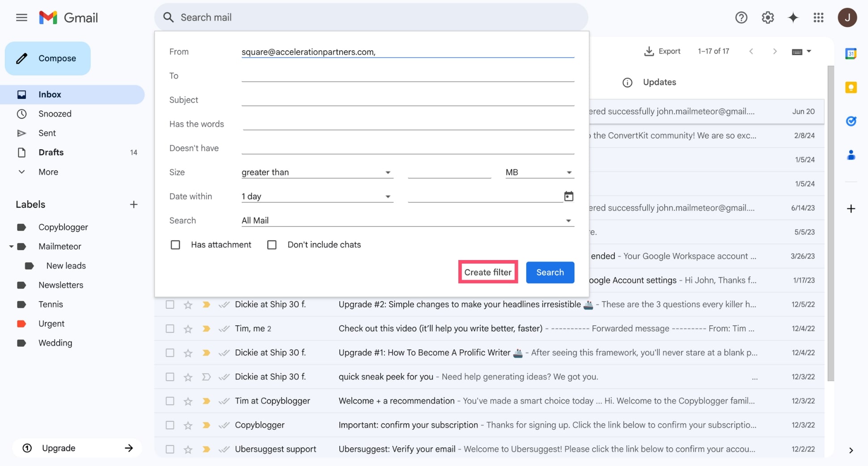Viewport: 868px width, 466px height.
Task: Collapse the Mailmeteor label tree
Action: tap(11, 246)
